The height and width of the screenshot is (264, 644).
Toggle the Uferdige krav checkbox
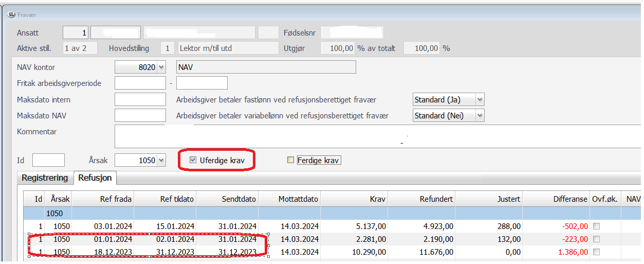coord(193,160)
